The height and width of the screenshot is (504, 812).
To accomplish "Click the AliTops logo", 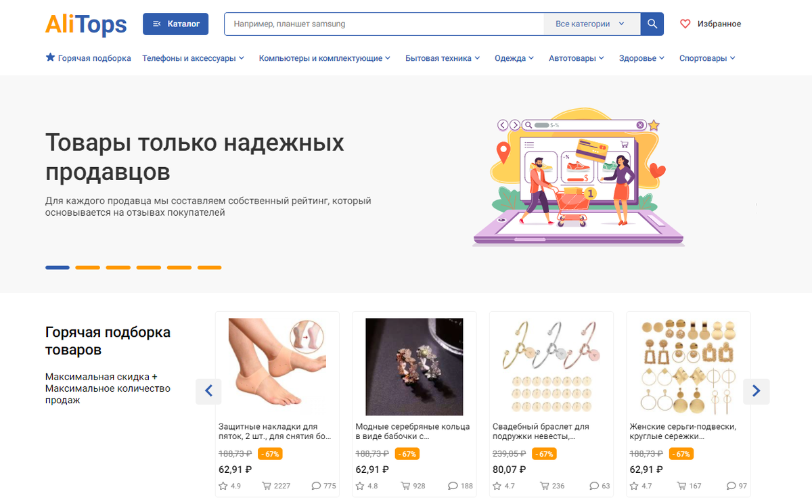I will (86, 24).
